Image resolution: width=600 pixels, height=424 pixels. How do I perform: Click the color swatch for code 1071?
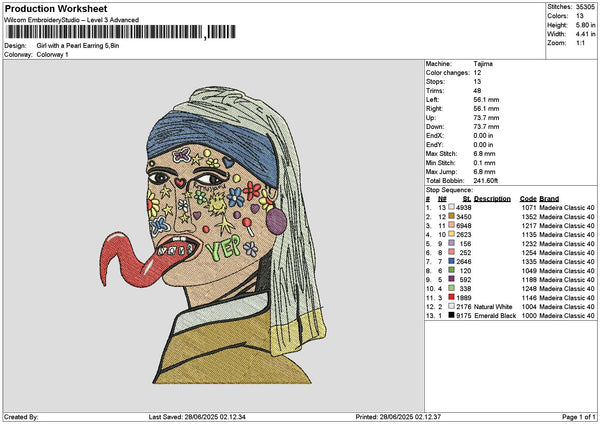pos(452,207)
